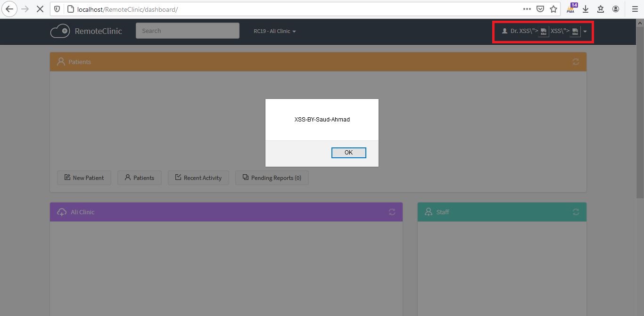This screenshot has width=644, height=316.
Task: Refresh the Patients panel
Action: pos(576,62)
